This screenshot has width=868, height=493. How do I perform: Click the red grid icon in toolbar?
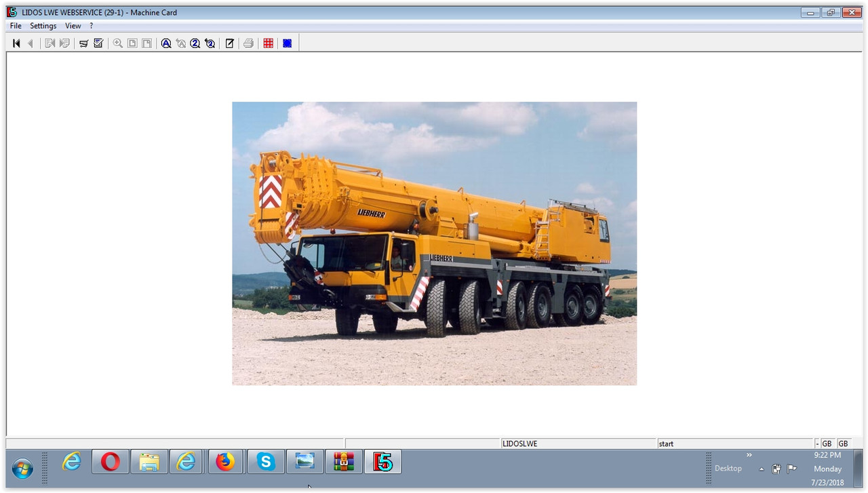269,43
